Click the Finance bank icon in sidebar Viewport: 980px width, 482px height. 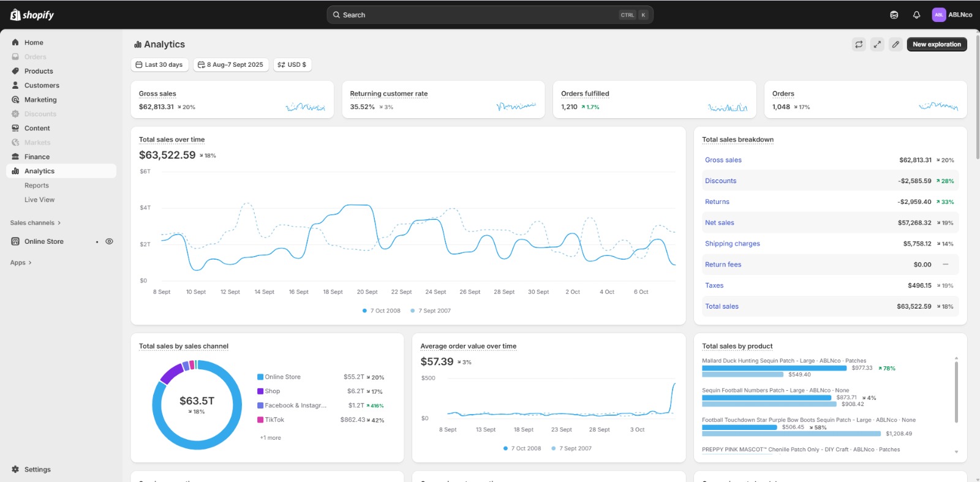[15, 157]
